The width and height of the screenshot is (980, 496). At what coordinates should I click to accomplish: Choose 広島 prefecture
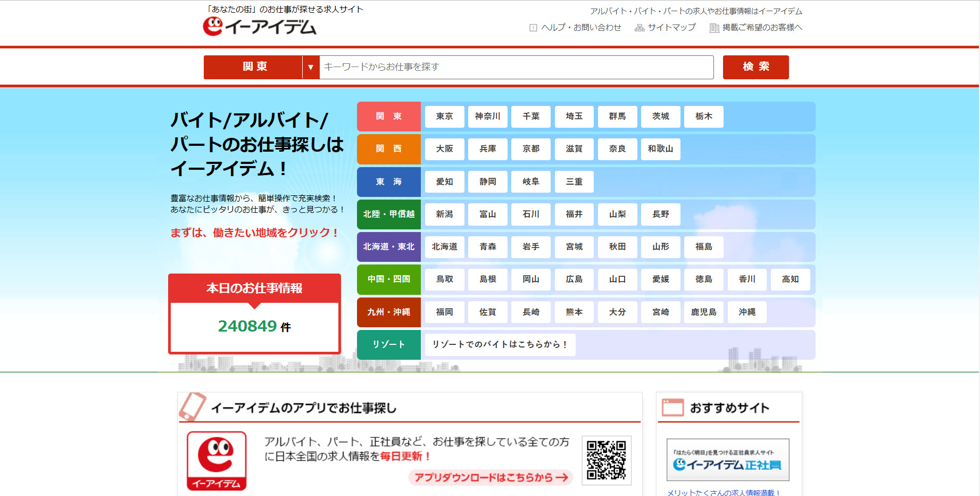(x=574, y=279)
